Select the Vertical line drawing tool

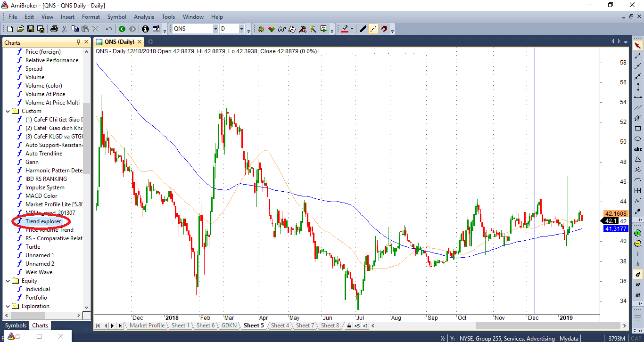[638, 87]
